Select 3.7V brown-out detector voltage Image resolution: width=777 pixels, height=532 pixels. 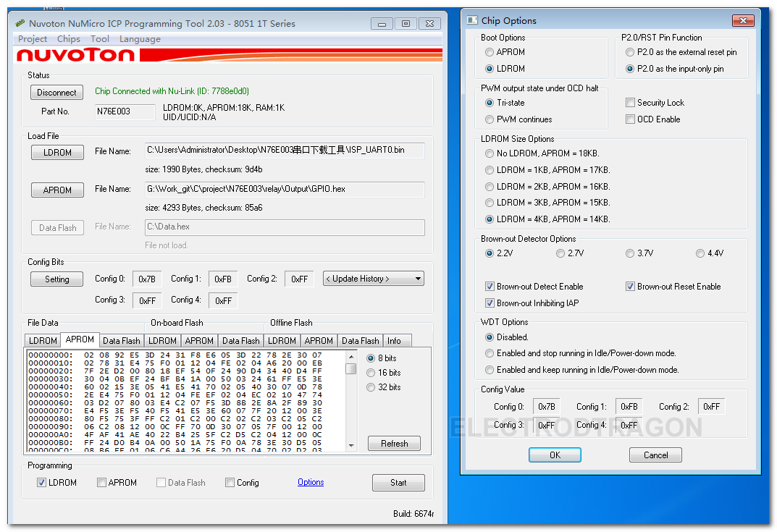(x=630, y=253)
